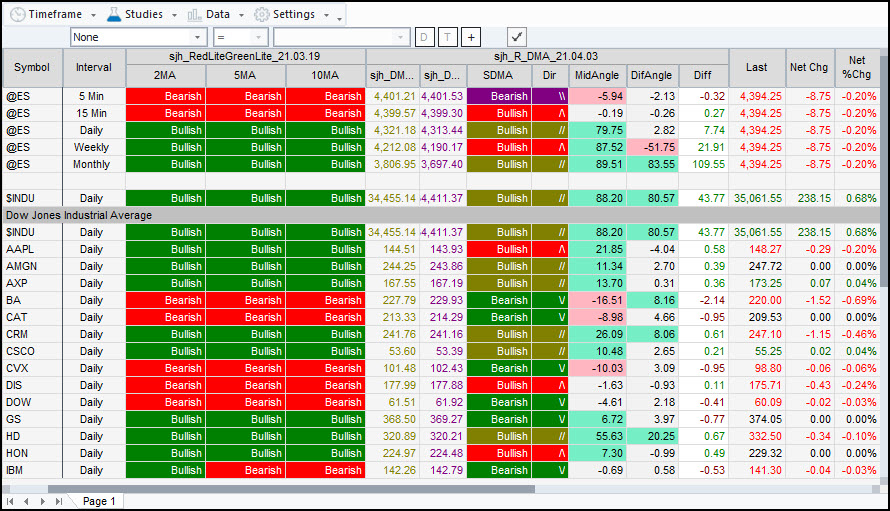Click the checkmark apply filter button
Screen dimensions: 890x511
[517, 37]
